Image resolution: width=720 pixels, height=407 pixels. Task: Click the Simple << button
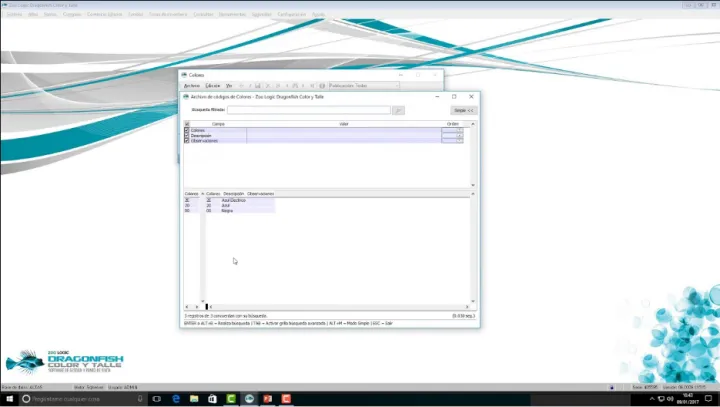pos(463,110)
